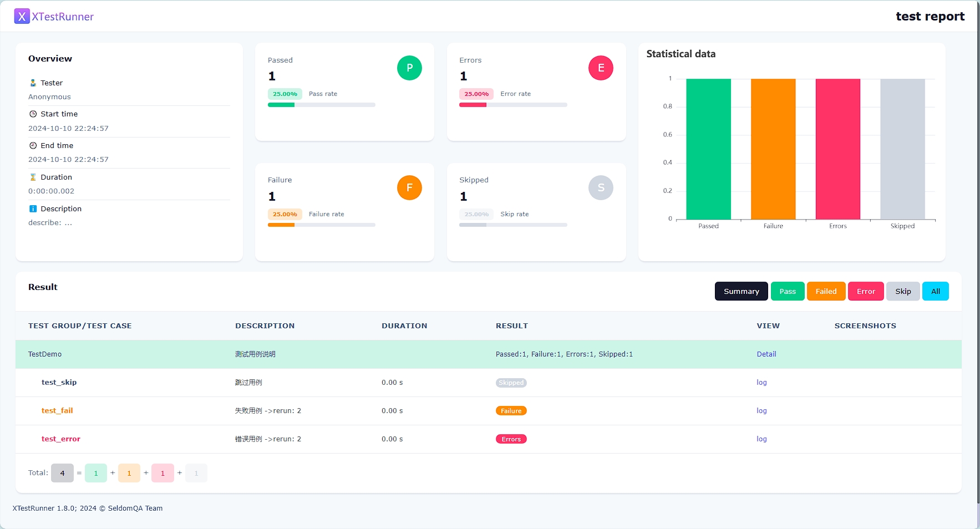Click the XTestRunner logo icon
Viewport: 980px width, 529px height.
tap(22, 17)
